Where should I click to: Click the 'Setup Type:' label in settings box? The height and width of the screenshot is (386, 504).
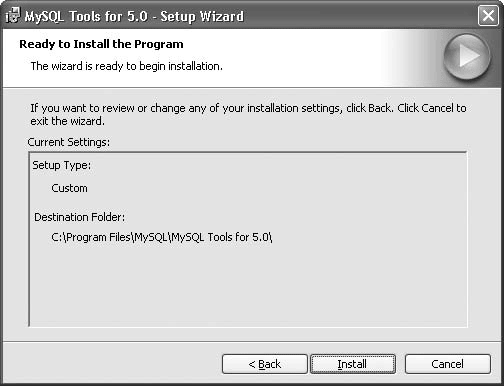62,165
